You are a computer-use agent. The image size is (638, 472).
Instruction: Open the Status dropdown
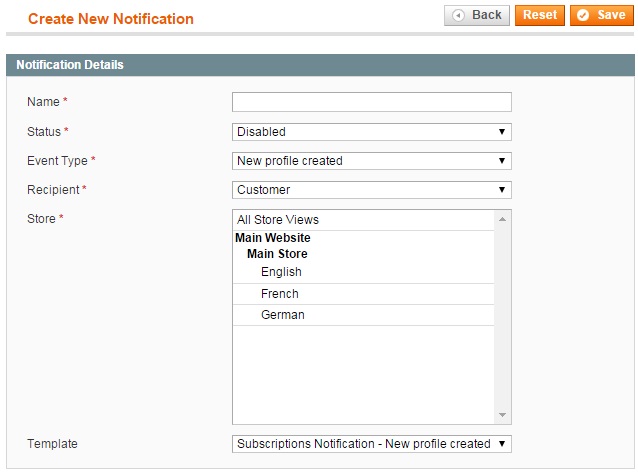[371, 132]
